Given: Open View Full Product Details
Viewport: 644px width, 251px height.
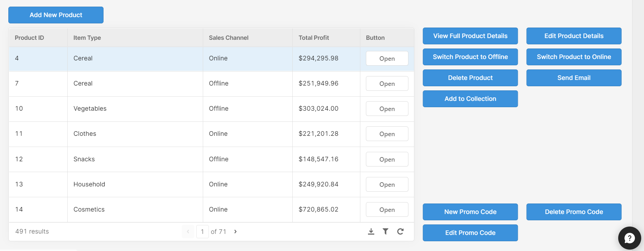Looking at the screenshot, I should (x=470, y=36).
